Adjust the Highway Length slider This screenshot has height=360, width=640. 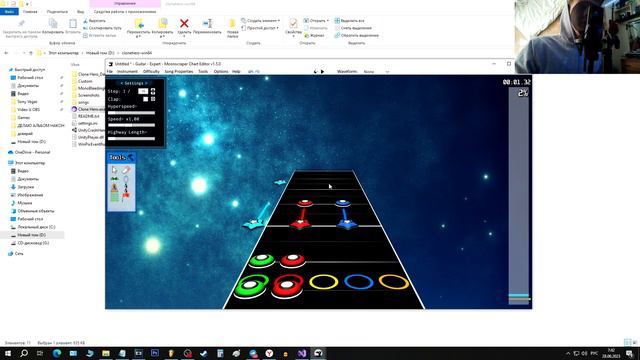[x=131, y=139]
